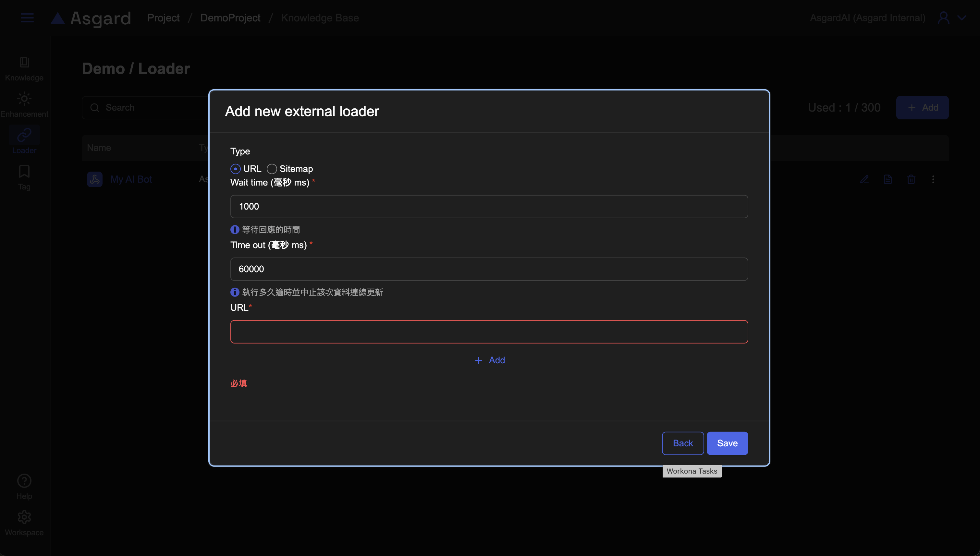Expand the user account dropdown chevron
This screenshot has width=980, height=556.
pyautogui.click(x=962, y=18)
